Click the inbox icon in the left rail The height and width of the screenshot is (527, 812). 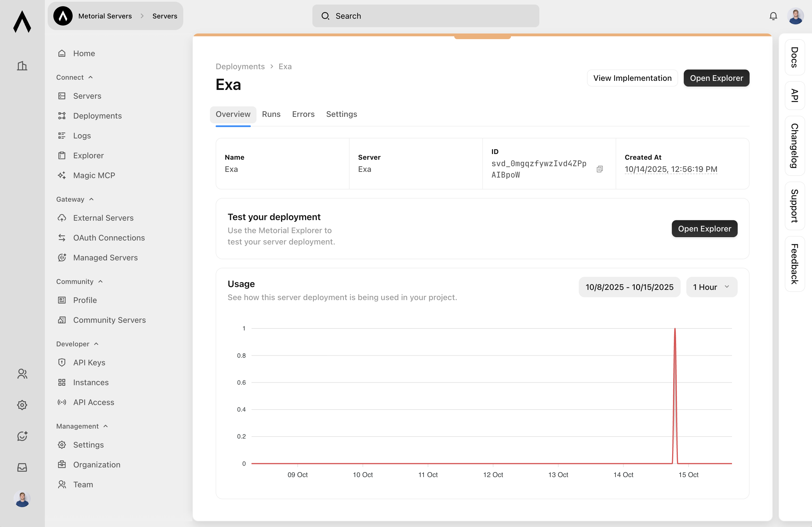(x=22, y=467)
